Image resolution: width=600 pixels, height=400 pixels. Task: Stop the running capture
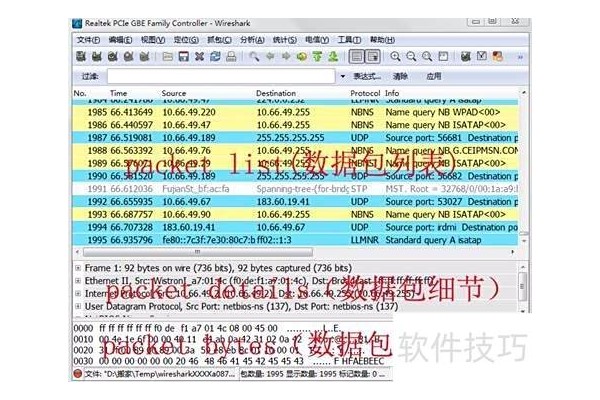click(x=129, y=57)
